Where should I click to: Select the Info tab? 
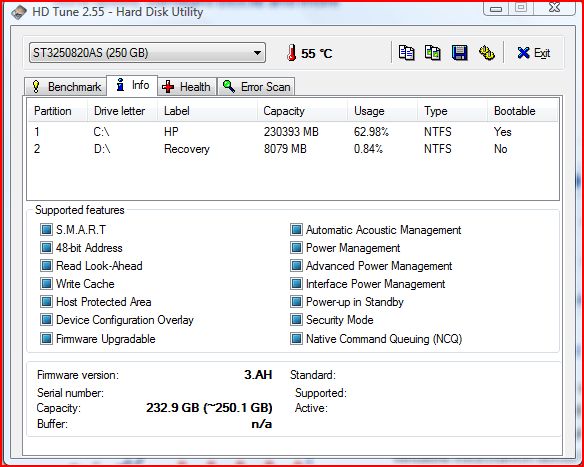[x=132, y=85]
